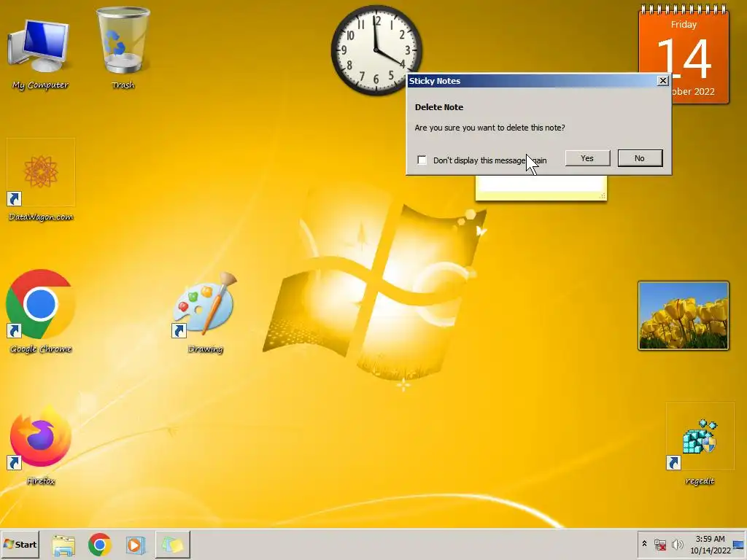
Task: Confirm note deletion with Yes
Action: tap(587, 158)
